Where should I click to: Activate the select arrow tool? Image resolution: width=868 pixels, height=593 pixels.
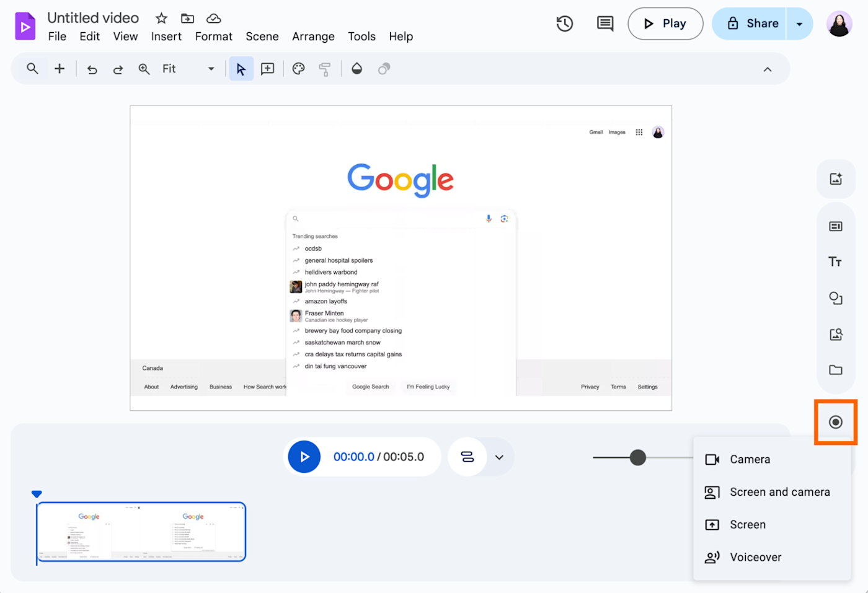pyautogui.click(x=241, y=69)
